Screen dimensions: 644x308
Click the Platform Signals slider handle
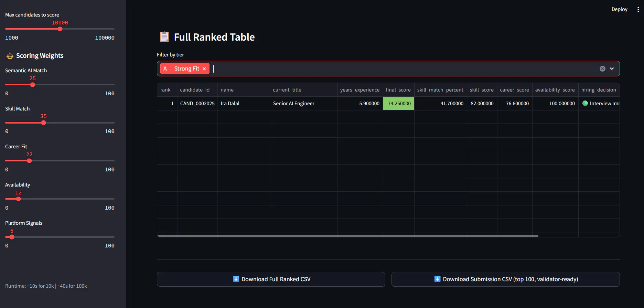[x=12, y=237]
